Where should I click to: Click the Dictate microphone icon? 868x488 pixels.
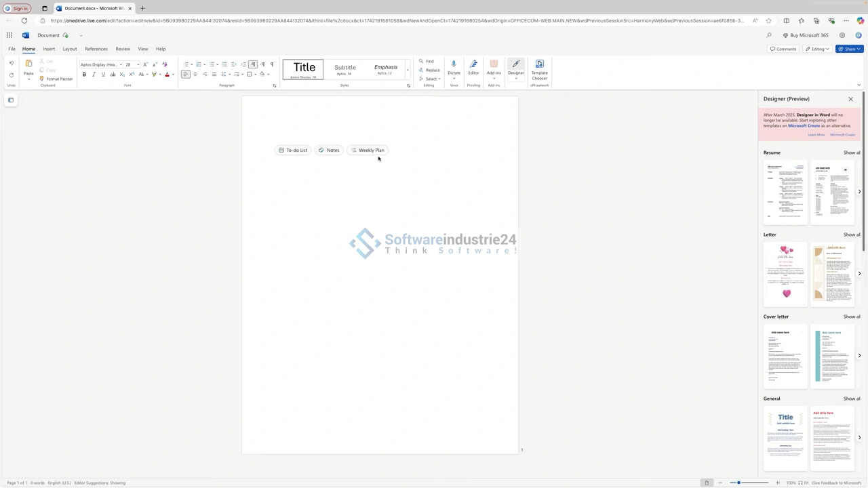(x=454, y=64)
